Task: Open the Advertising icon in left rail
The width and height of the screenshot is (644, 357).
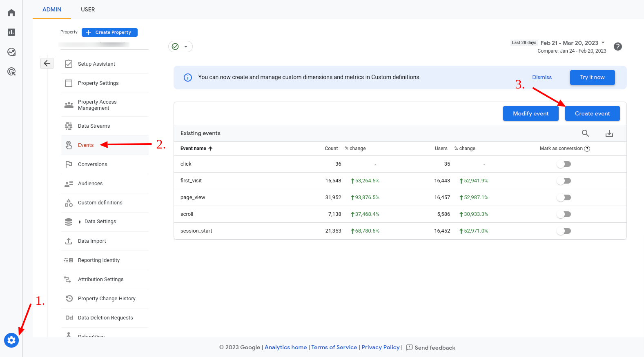Action: tap(11, 72)
